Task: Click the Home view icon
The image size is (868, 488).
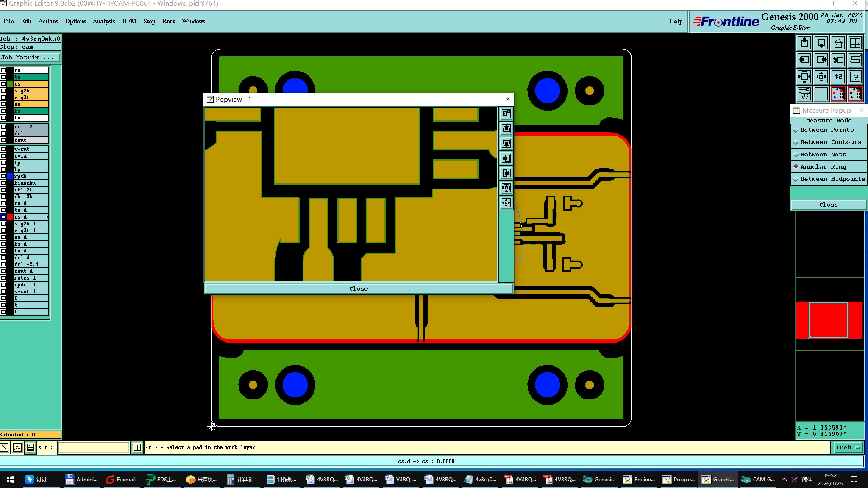Action: pyautogui.click(x=838, y=43)
